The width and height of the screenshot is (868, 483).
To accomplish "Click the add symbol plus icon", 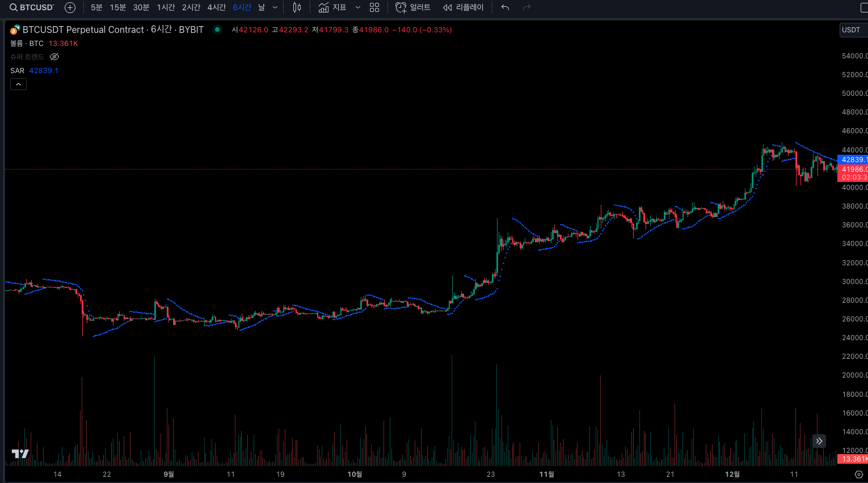I will (70, 7).
